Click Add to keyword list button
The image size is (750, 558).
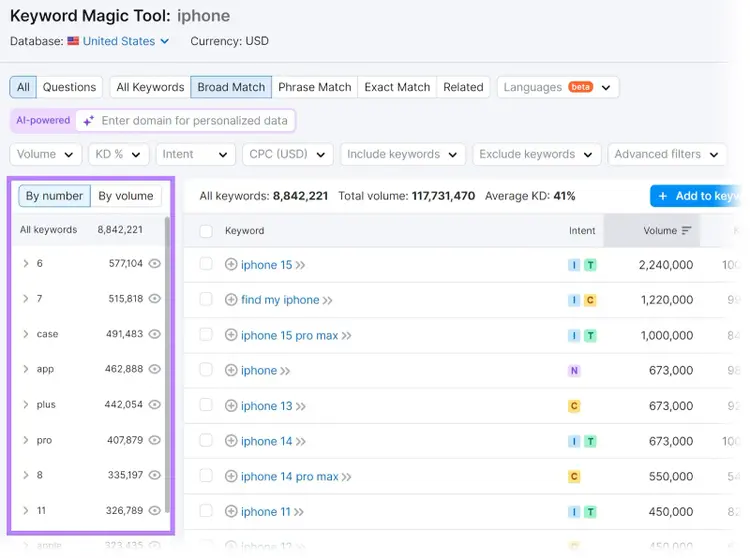pos(696,196)
